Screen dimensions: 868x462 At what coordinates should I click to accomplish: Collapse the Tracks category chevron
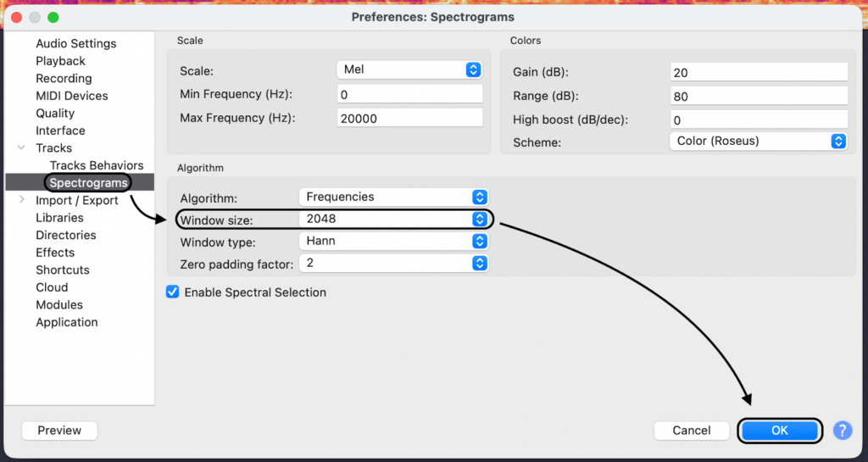point(21,148)
